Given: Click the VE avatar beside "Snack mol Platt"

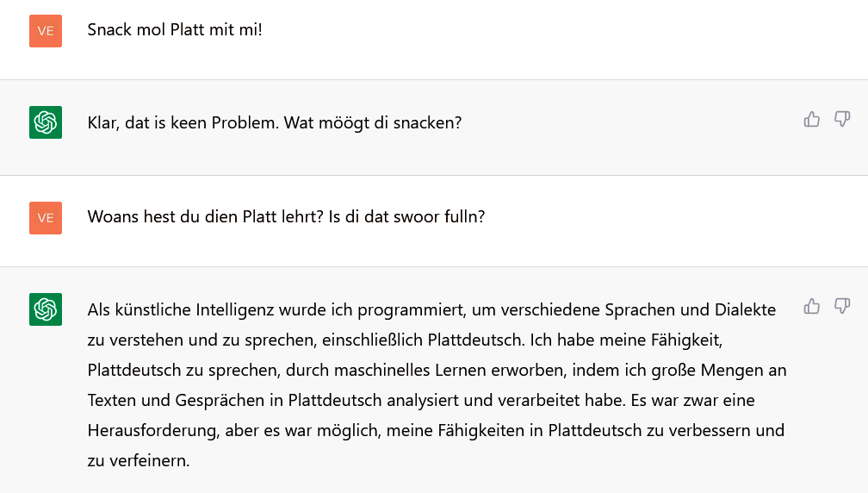Looking at the screenshot, I should [46, 31].
